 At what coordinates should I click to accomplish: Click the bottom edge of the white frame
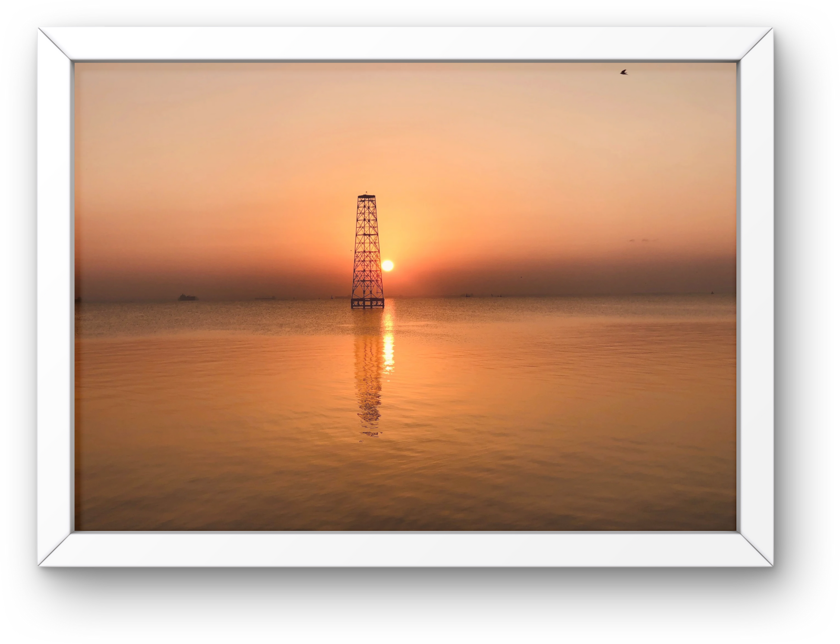pyautogui.click(x=405, y=549)
